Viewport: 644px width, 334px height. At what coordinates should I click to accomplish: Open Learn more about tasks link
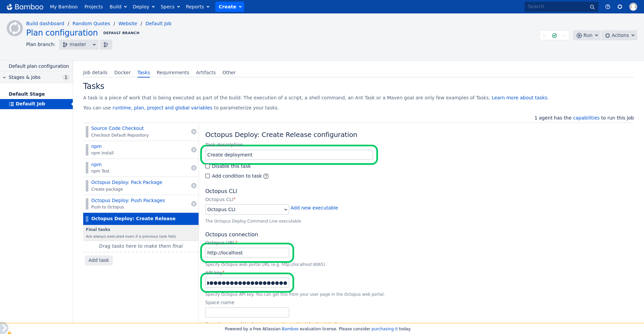pos(520,98)
